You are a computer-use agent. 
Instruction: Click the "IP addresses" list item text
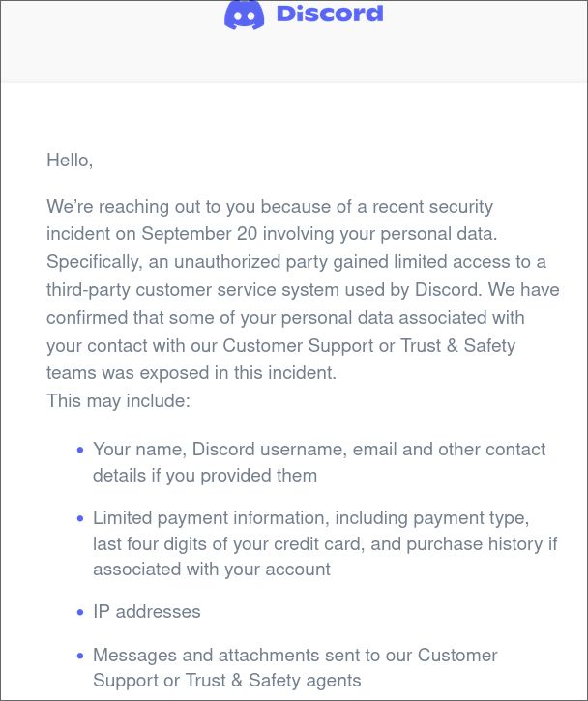coord(147,612)
